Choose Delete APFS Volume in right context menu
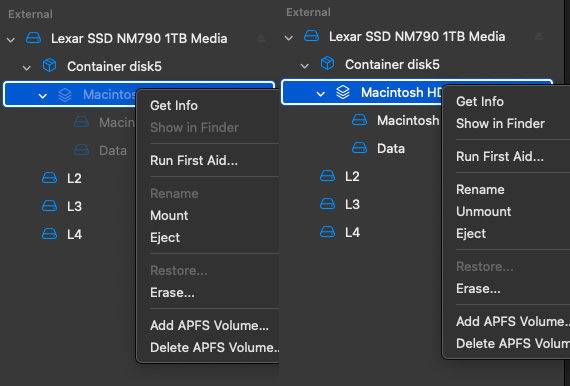Screen dimensions: 570x386 [513, 343]
